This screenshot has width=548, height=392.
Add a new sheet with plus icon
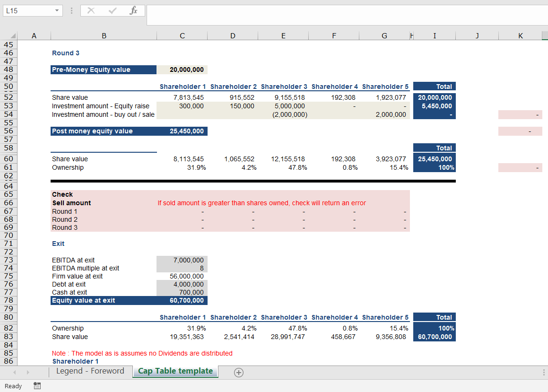[x=239, y=373]
